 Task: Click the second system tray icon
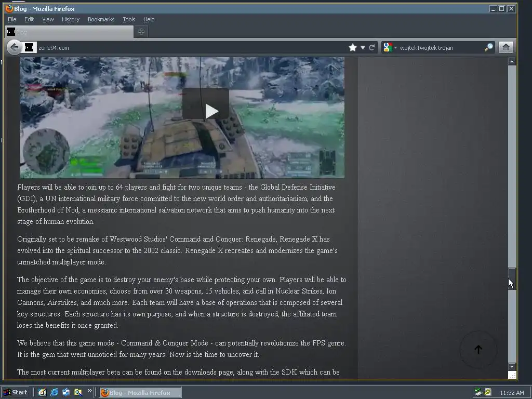click(487, 392)
